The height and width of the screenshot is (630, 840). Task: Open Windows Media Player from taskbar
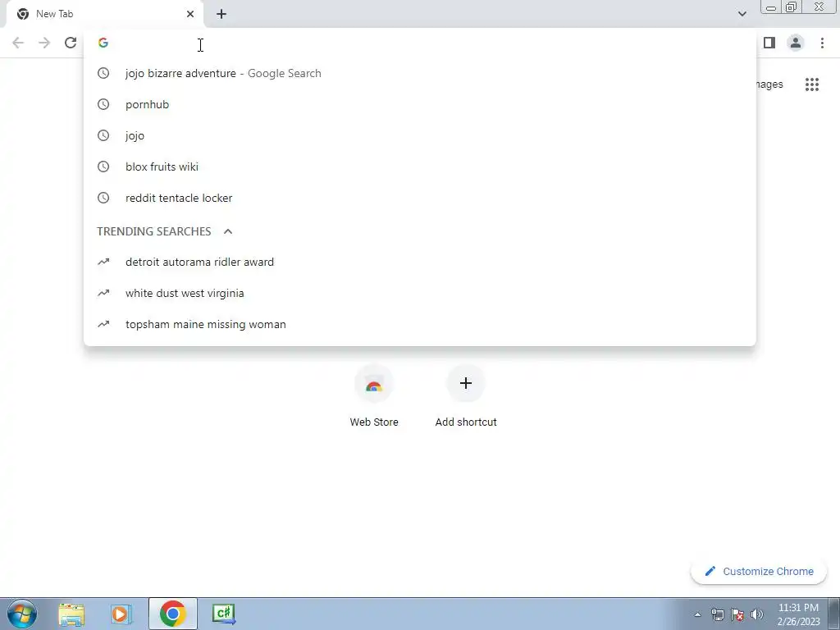click(121, 614)
